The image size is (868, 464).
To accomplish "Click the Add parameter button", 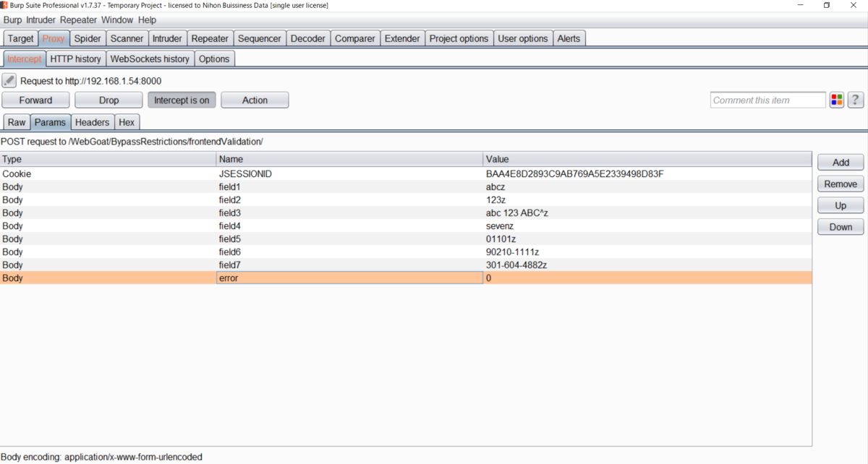I will click(841, 162).
